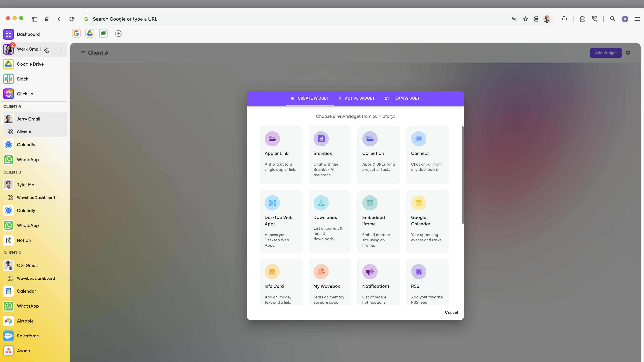This screenshot has height=362, width=644.
Task: Select the Client A dashboard sub-item
Action: [x=35, y=132]
